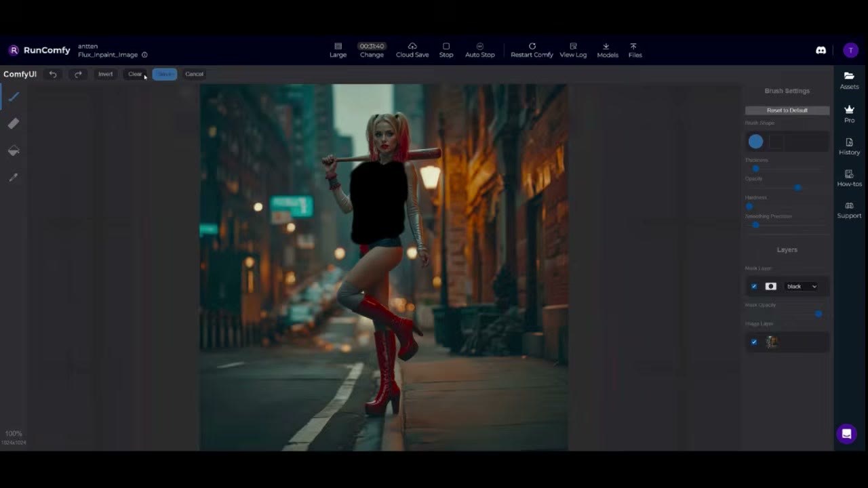
Task: Clear the mask
Action: point(135,74)
